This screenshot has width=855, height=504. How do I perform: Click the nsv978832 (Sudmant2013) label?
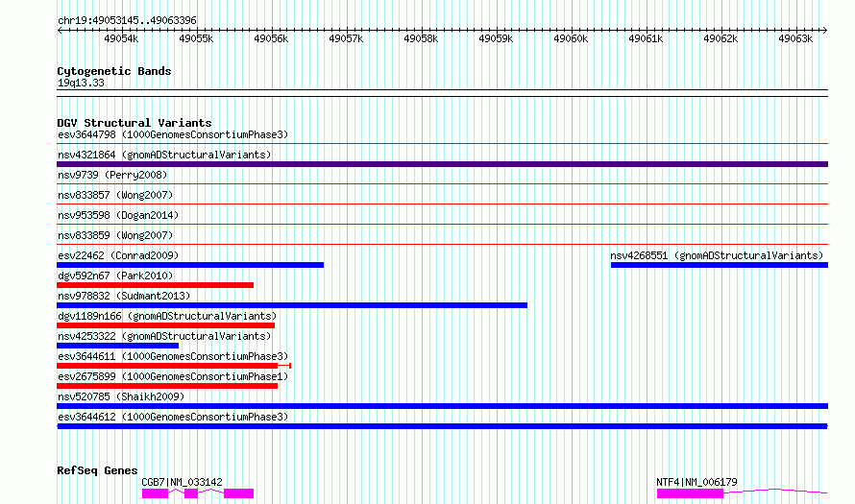click(124, 296)
